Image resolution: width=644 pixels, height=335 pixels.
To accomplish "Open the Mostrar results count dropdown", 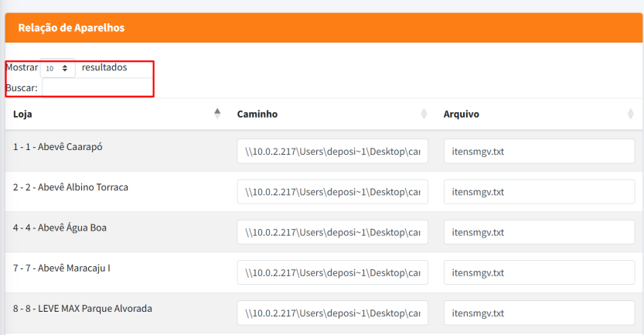I will pyautogui.click(x=58, y=68).
